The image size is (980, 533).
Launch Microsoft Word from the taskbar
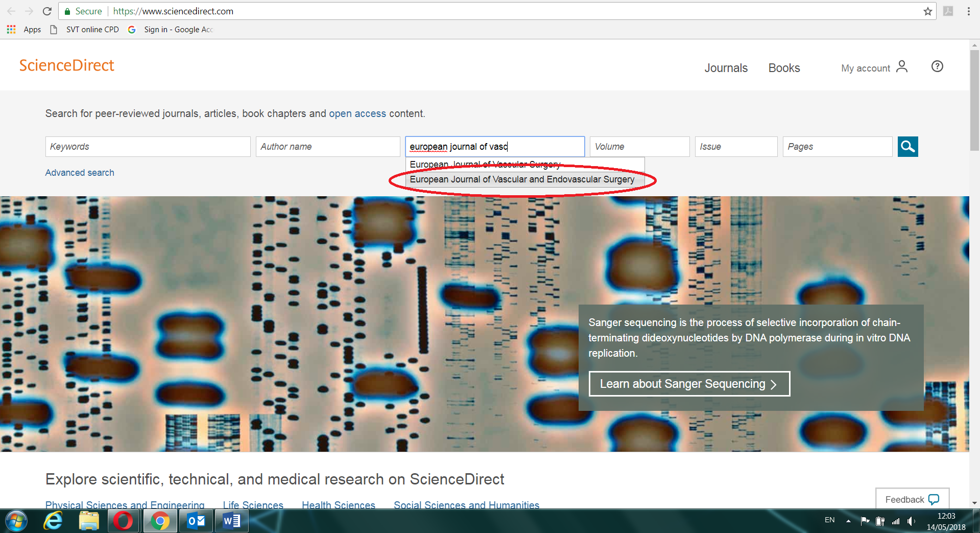click(231, 521)
